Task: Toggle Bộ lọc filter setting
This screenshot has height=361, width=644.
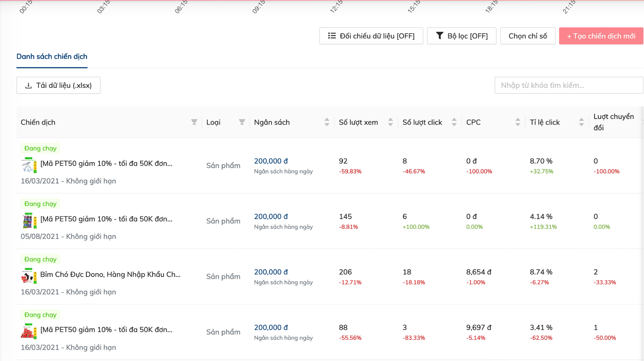Action: coord(461,36)
